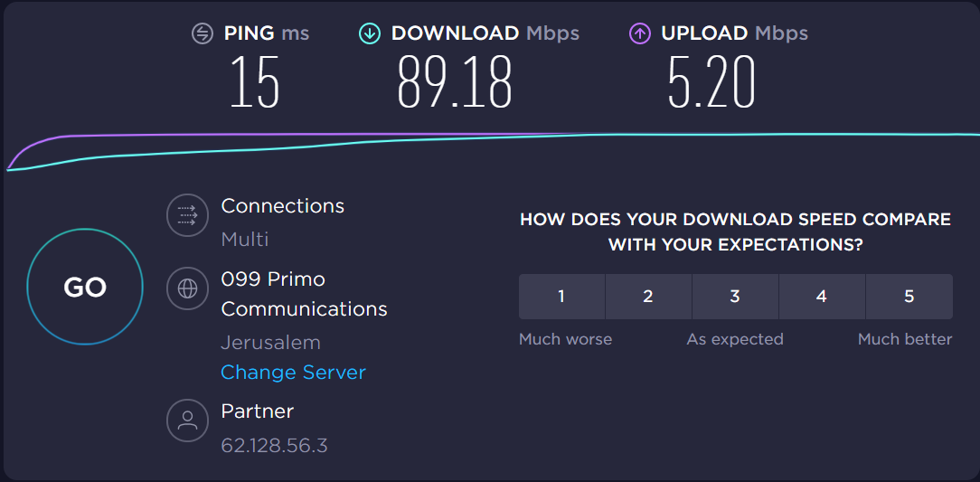980x482 pixels.
Task: Click the ping icon
Action: pos(203,34)
